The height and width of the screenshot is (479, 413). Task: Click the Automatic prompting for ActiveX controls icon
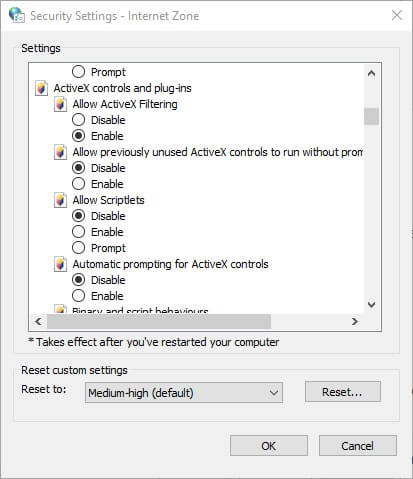pos(60,264)
